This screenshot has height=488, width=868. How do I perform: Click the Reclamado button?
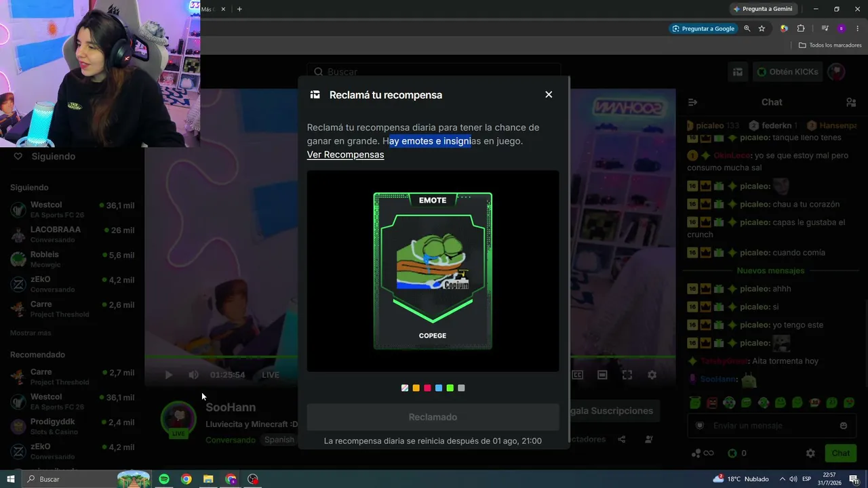click(433, 418)
